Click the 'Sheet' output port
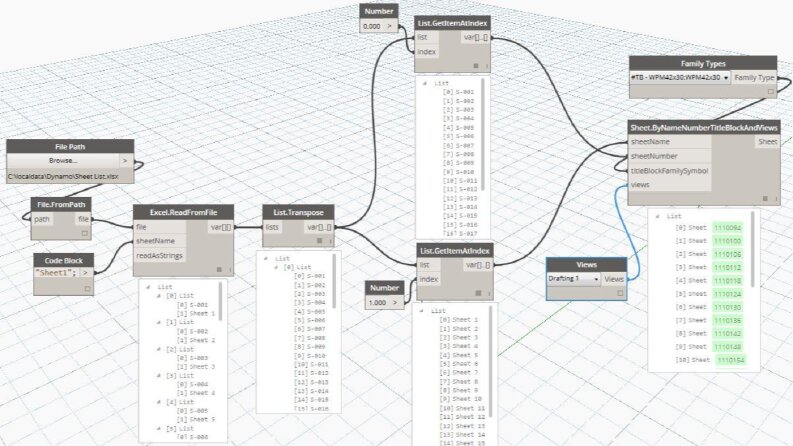 768,142
